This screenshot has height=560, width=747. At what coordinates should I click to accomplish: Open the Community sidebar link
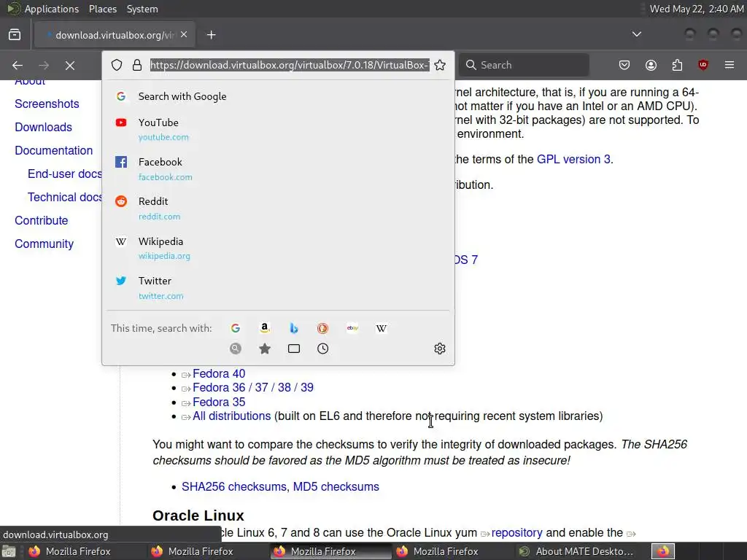[x=44, y=244]
